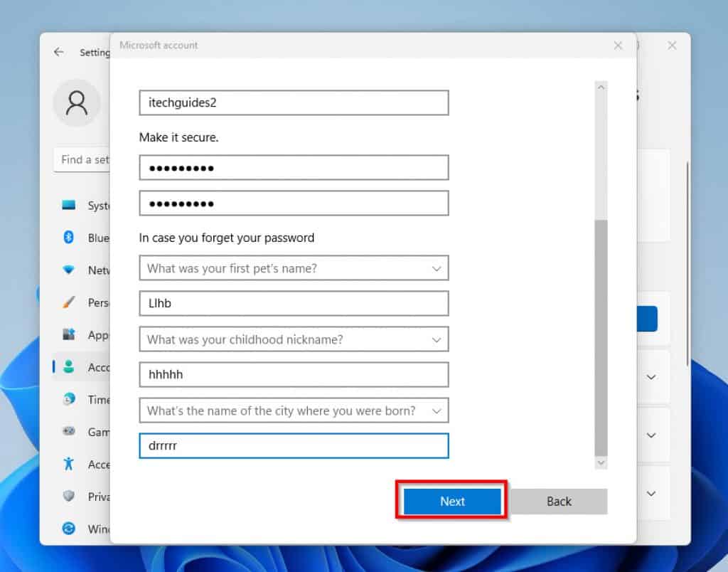
Task: Click the 'Microsoft account' dialog title
Action: coord(159,45)
